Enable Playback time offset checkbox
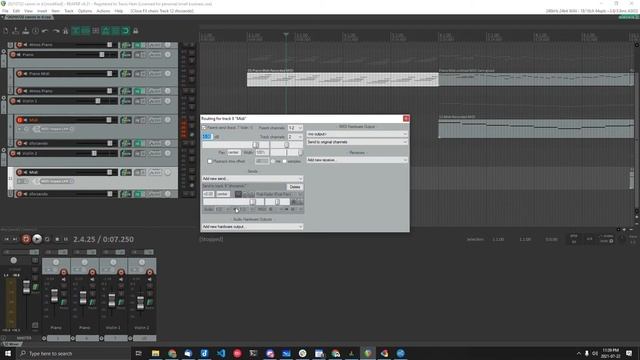The height and width of the screenshot is (360, 640). point(210,161)
